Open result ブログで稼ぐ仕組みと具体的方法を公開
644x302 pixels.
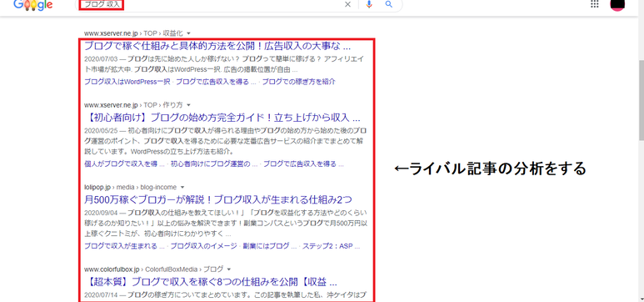click(217, 45)
